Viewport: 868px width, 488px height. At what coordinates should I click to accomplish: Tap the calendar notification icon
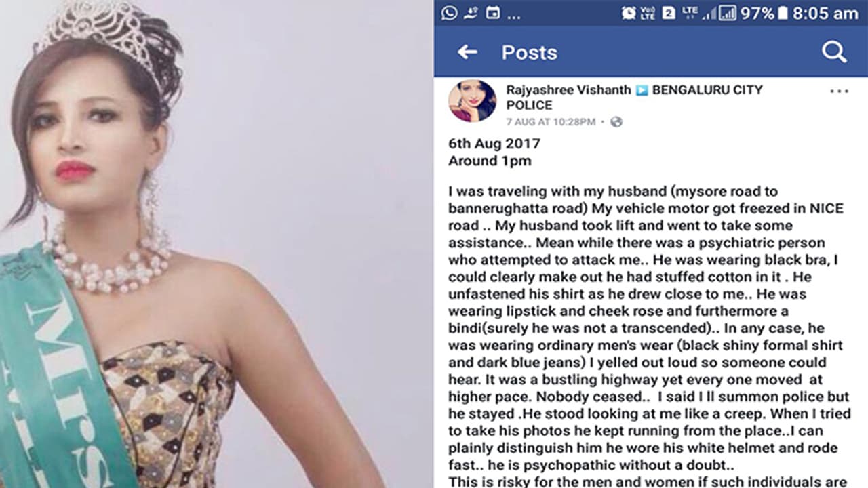pyautogui.click(x=494, y=13)
